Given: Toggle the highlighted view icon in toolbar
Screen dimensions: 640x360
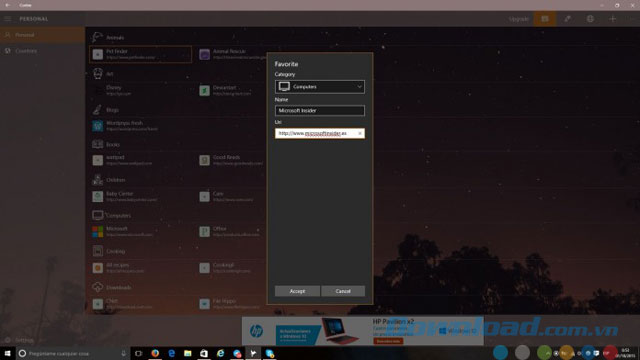Looking at the screenshot, I should coord(545,19).
